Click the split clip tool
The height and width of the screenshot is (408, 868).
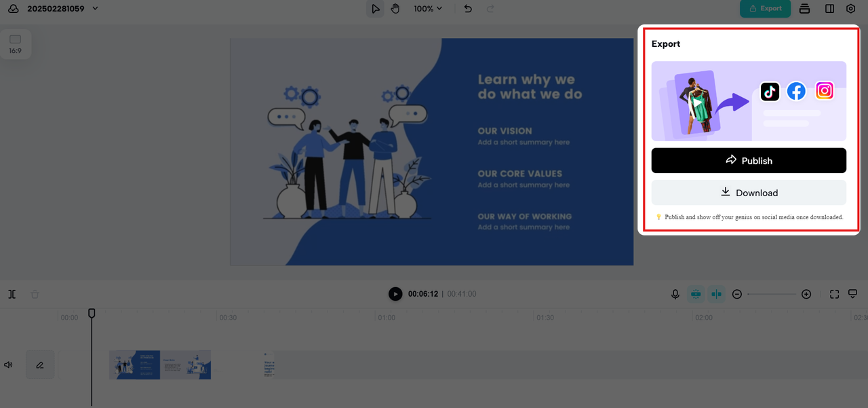[12, 294]
